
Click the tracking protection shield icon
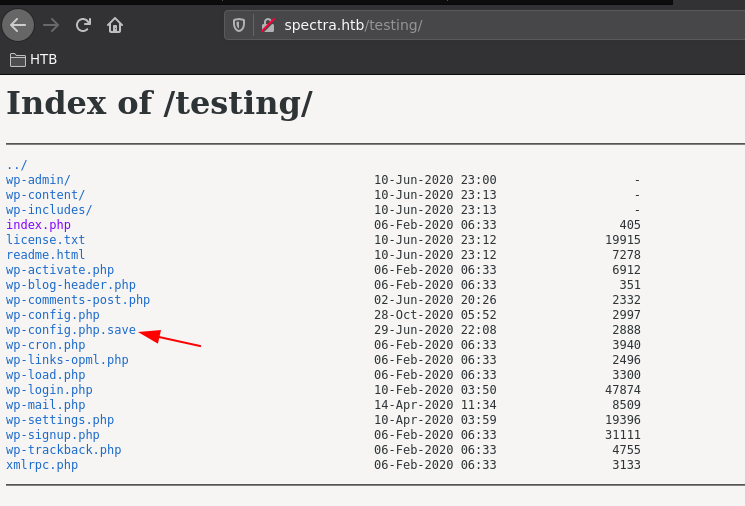tap(239, 25)
